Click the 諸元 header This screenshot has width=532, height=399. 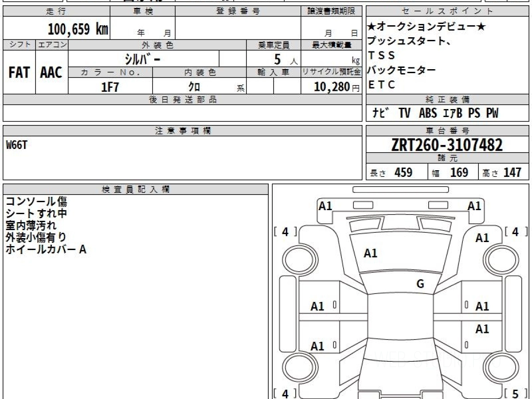pos(447,158)
